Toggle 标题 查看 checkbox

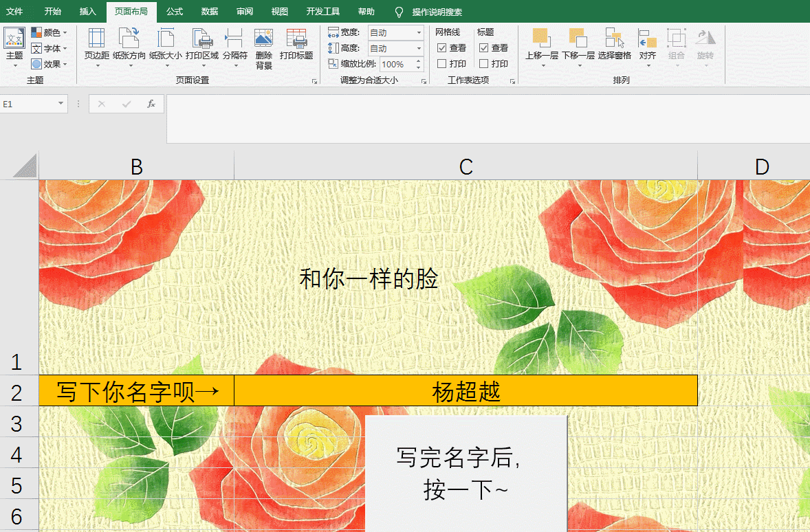pyautogui.click(x=483, y=48)
